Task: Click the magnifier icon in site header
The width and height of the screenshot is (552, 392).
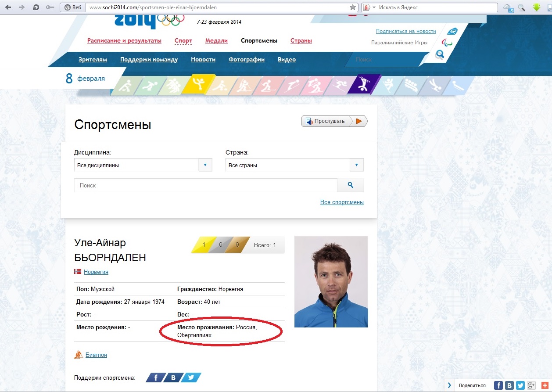Action: coord(439,54)
